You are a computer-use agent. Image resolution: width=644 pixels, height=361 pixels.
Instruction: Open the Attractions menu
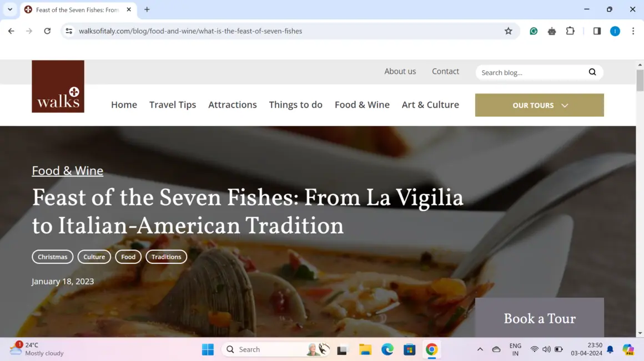[233, 105]
